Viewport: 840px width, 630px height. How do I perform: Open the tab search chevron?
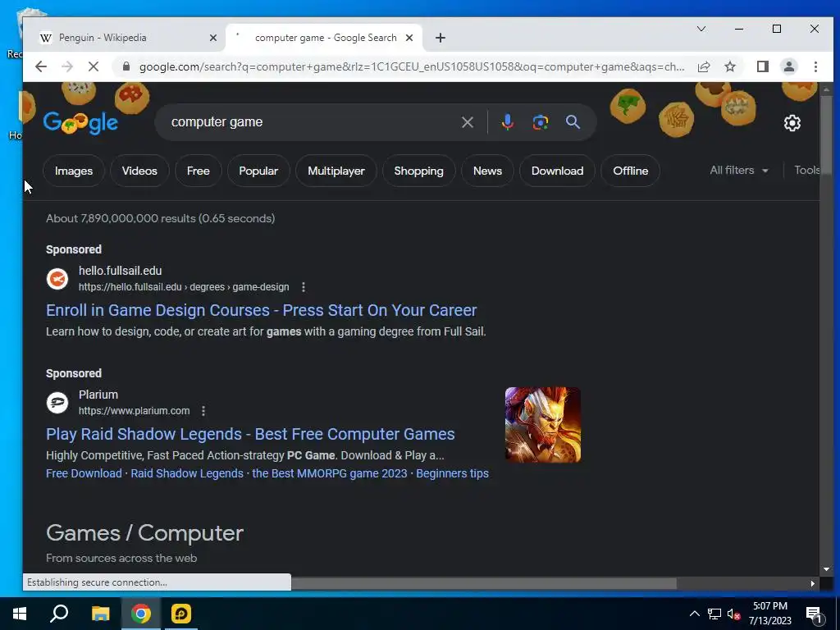701,29
